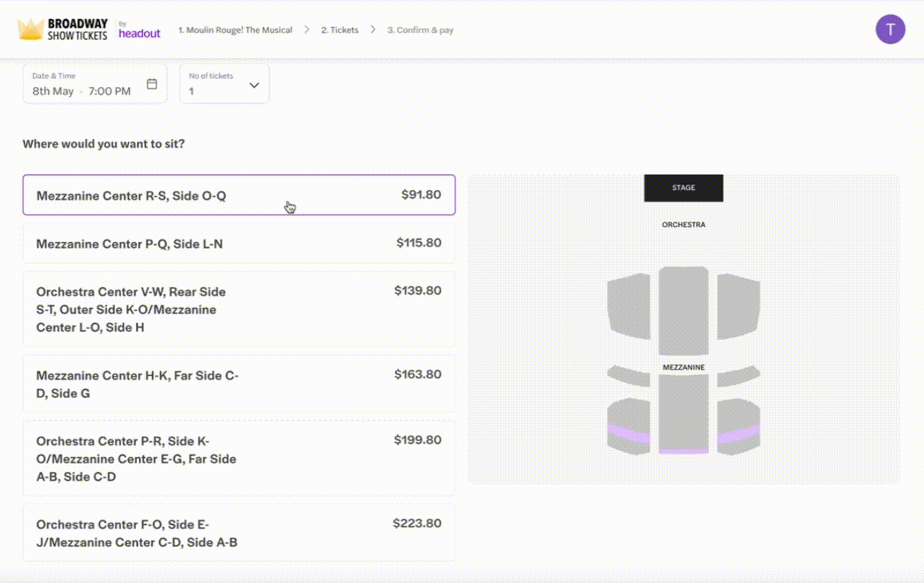Pick the $199.80 Orchestra Center P-R option
Viewport: 924px width, 583px height.
pyautogui.click(x=239, y=458)
